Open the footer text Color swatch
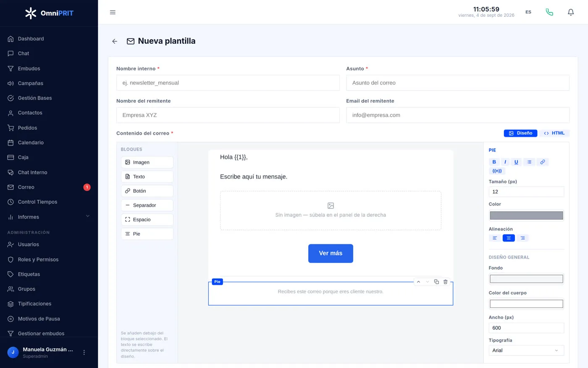 (x=526, y=216)
